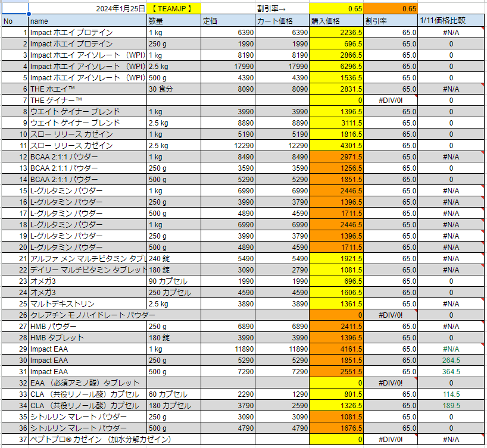The width and height of the screenshot is (487, 448).
Task: Select the 定価 column header
Action: pyautogui.click(x=228, y=21)
